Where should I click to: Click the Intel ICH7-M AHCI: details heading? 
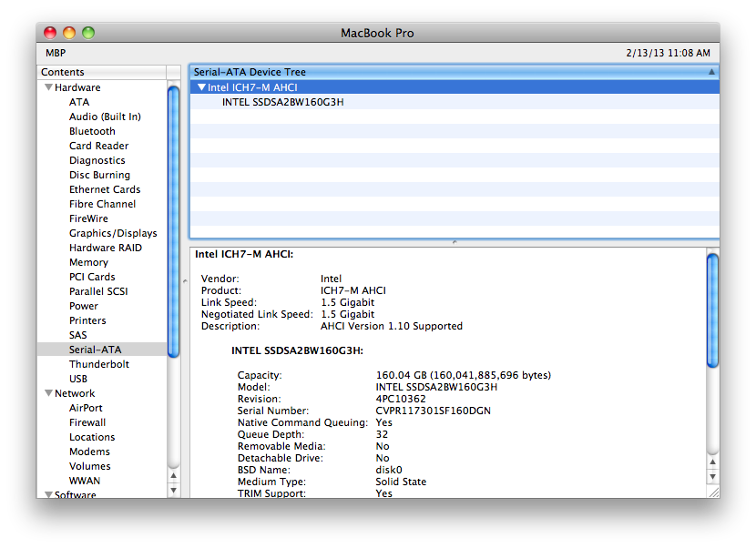pos(244,254)
